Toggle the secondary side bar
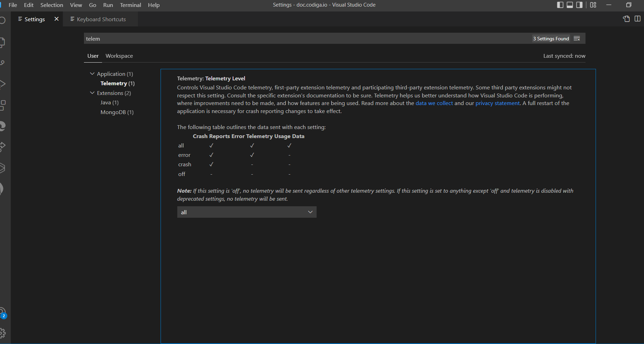Viewport: 644px width, 344px height. [x=579, y=5]
